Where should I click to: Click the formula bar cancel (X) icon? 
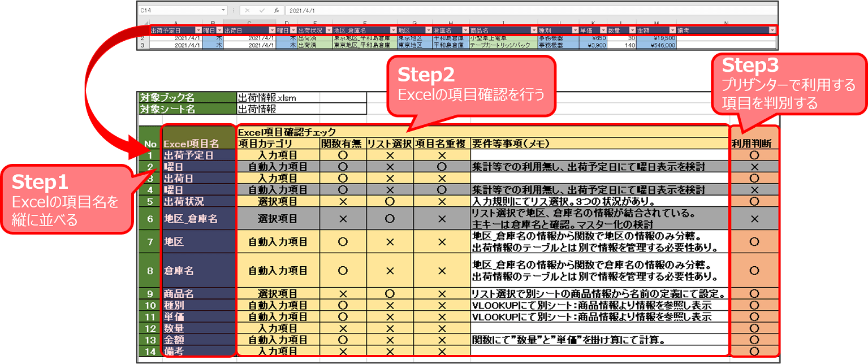click(x=248, y=10)
